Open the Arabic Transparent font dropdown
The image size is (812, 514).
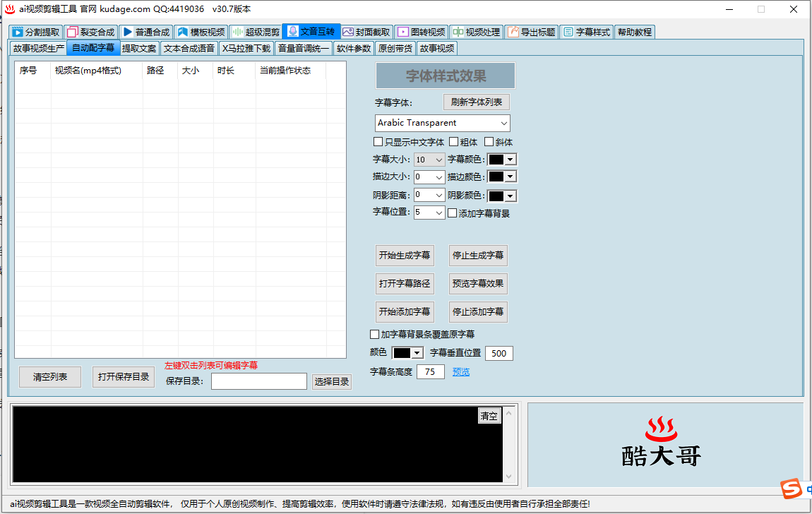[x=504, y=123]
